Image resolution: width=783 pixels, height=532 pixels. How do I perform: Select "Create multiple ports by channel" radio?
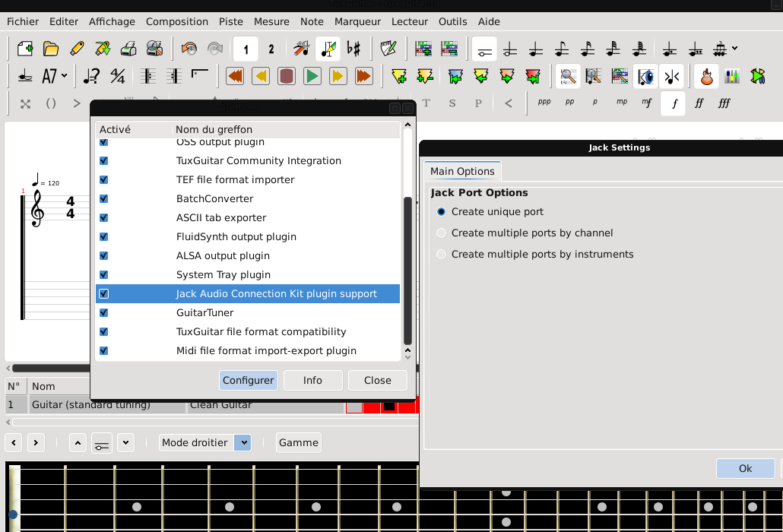pyautogui.click(x=442, y=233)
